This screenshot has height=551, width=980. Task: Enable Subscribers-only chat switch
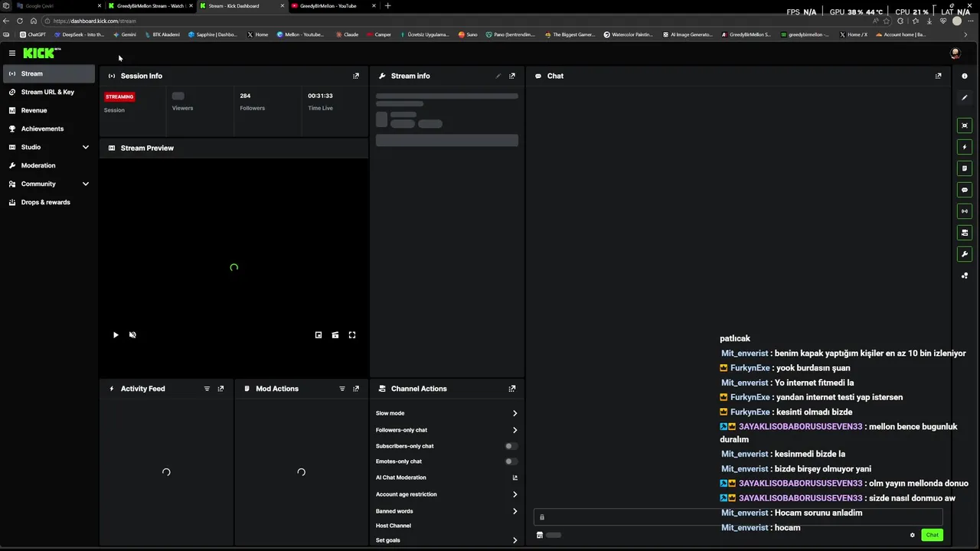pyautogui.click(x=511, y=446)
